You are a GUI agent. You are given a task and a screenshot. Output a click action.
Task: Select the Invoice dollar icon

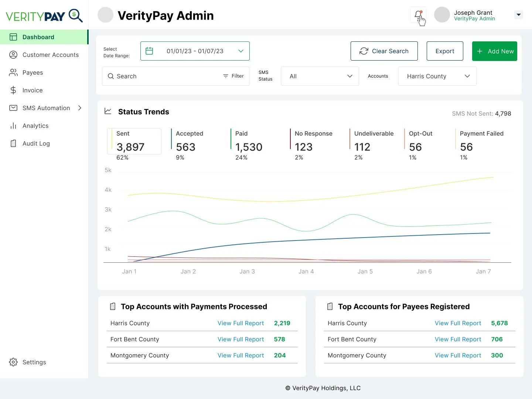[13, 90]
